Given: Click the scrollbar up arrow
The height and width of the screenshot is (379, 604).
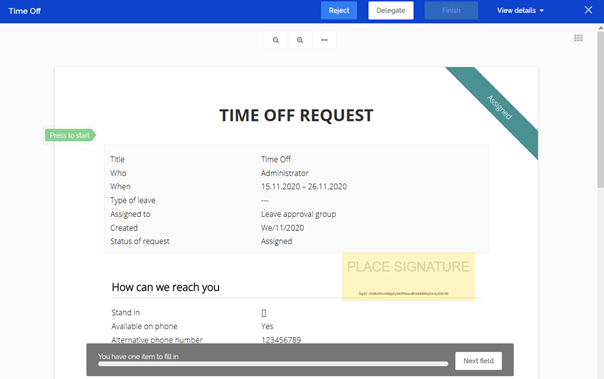Looking at the screenshot, I should [x=601, y=28].
